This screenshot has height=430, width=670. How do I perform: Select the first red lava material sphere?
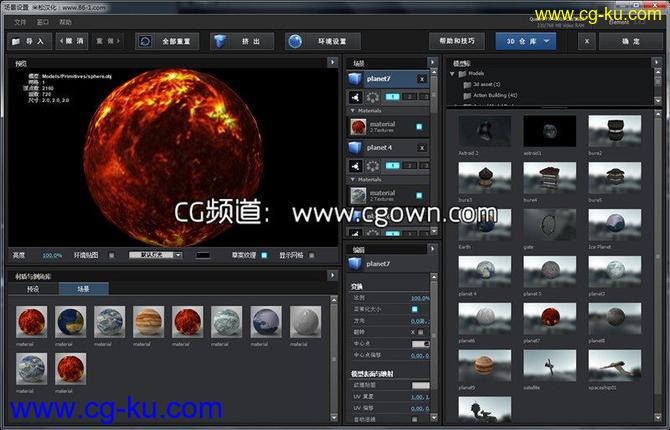[x=31, y=322]
